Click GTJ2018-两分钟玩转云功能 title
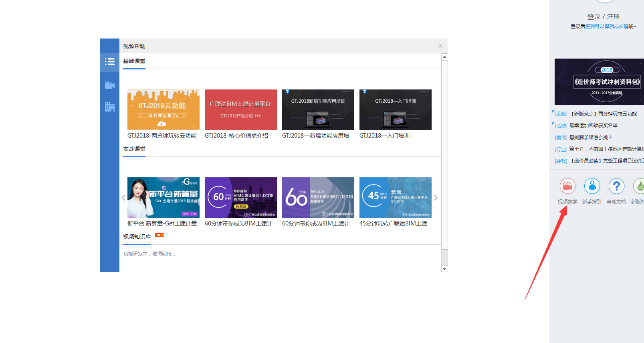This screenshot has width=644, height=343. click(x=162, y=136)
